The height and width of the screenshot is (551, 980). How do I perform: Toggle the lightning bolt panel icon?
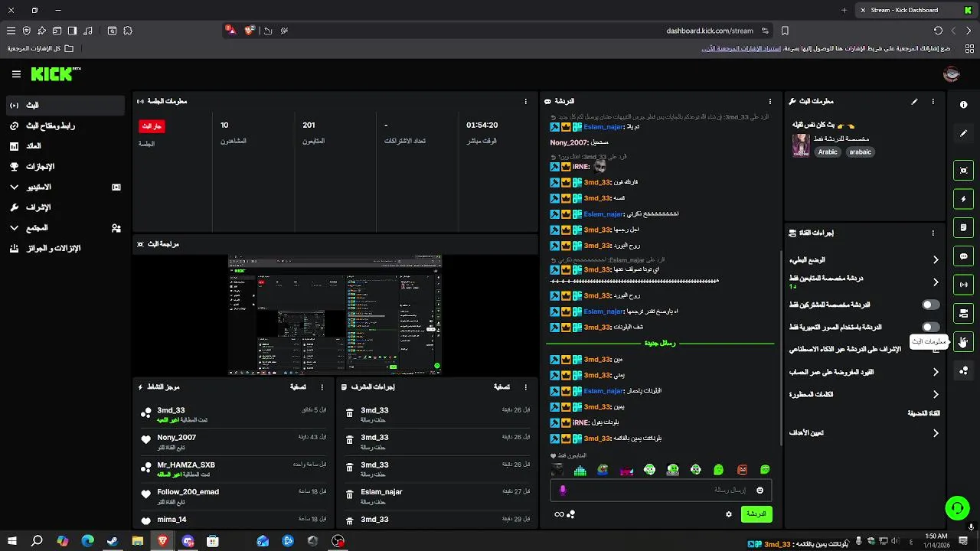coord(963,199)
